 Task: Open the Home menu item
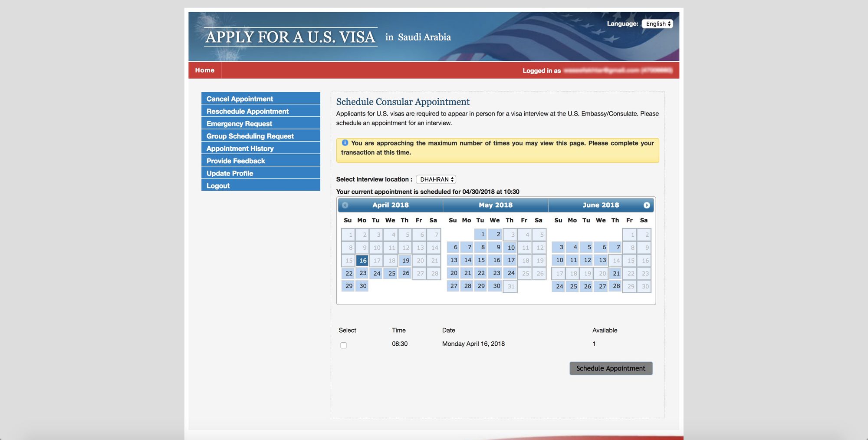pos(205,70)
